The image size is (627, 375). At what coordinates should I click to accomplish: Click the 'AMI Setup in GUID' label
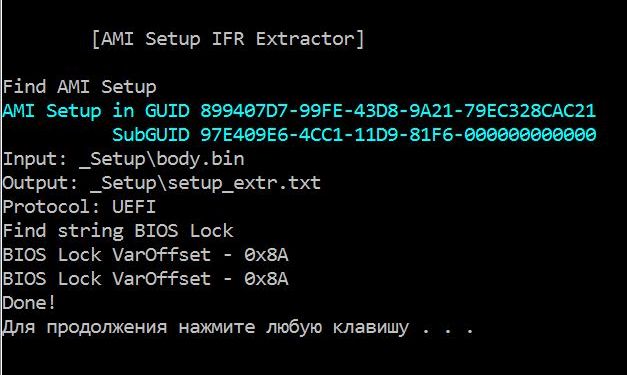coord(96,111)
